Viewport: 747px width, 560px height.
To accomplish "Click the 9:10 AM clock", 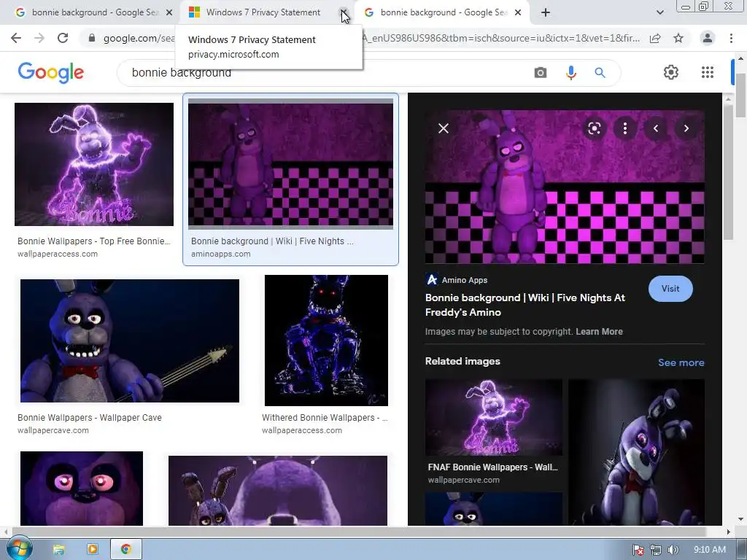I will (x=709, y=550).
